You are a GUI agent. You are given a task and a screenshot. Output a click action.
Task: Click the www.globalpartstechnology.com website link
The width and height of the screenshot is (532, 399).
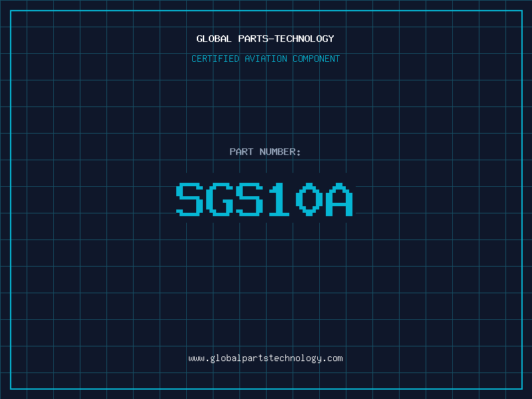pos(265,358)
